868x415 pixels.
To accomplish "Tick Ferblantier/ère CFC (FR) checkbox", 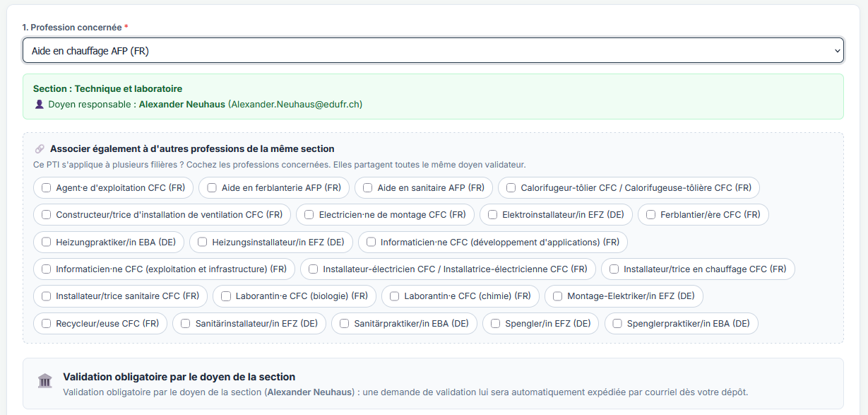I will pyautogui.click(x=651, y=215).
